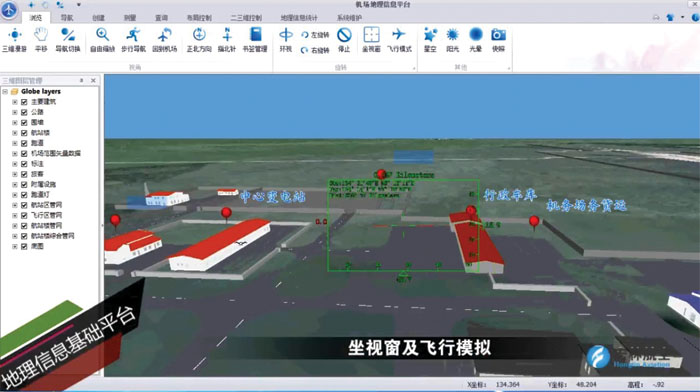Viewport: 700px width, 392px height.
Task: Activate the 平移 hand pan tool
Action: click(x=41, y=40)
